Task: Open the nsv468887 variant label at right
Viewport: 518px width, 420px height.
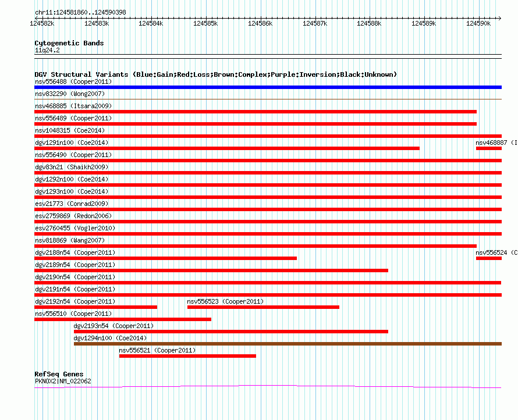Action: point(496,143)
